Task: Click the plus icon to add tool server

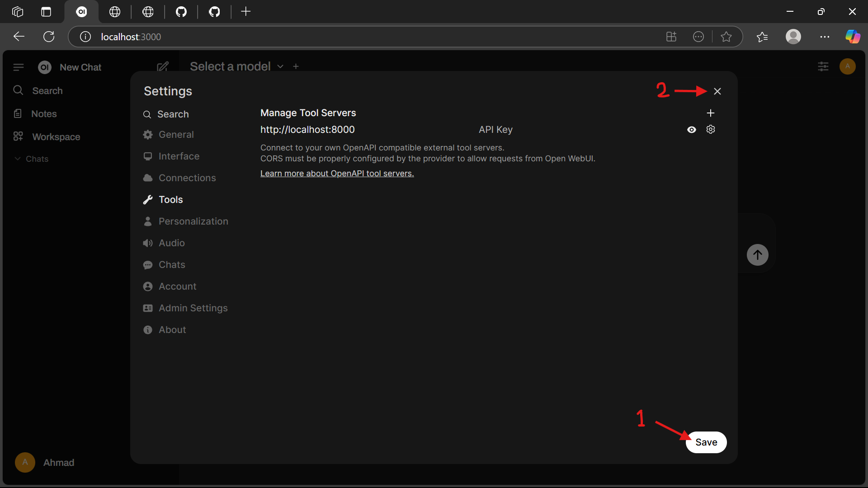Action: point(710,113)
